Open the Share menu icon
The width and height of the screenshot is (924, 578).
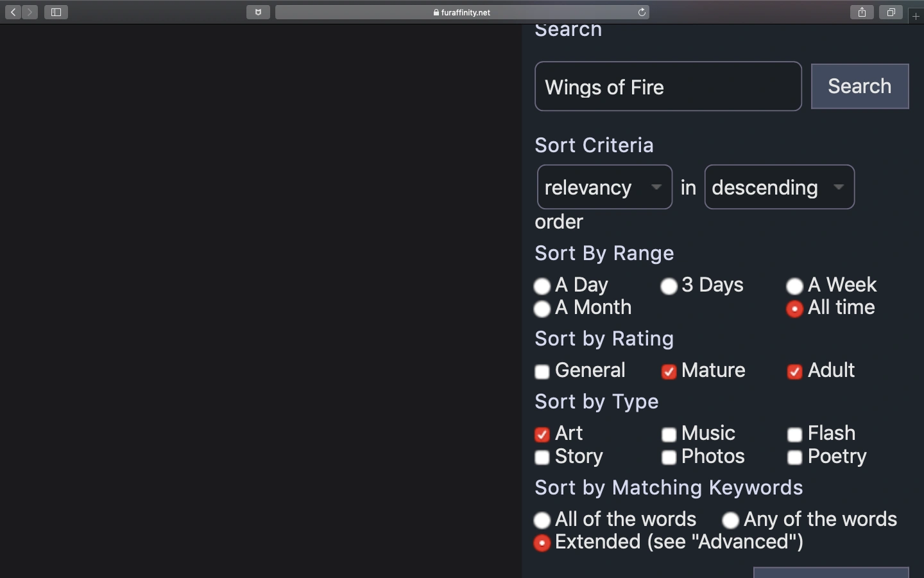coord(862,12)
